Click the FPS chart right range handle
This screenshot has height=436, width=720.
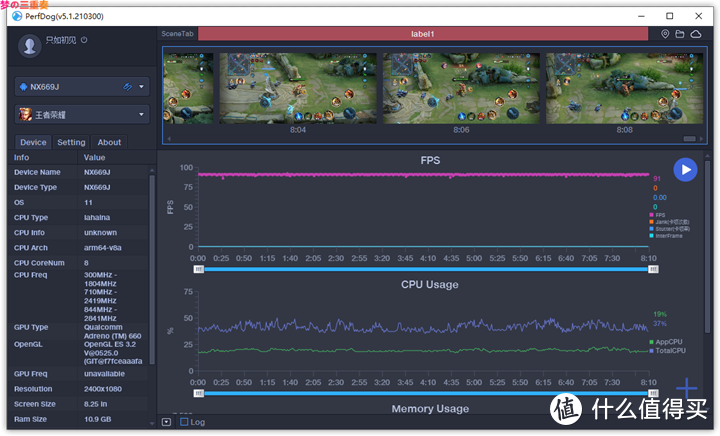pyautogui.click(x=653, y=269)
